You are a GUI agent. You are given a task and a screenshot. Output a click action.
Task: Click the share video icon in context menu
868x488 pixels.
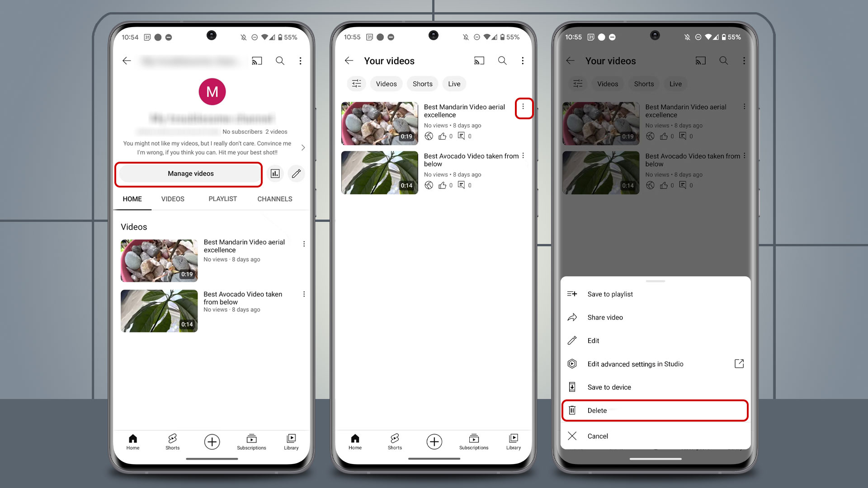[x=572, y=317]
